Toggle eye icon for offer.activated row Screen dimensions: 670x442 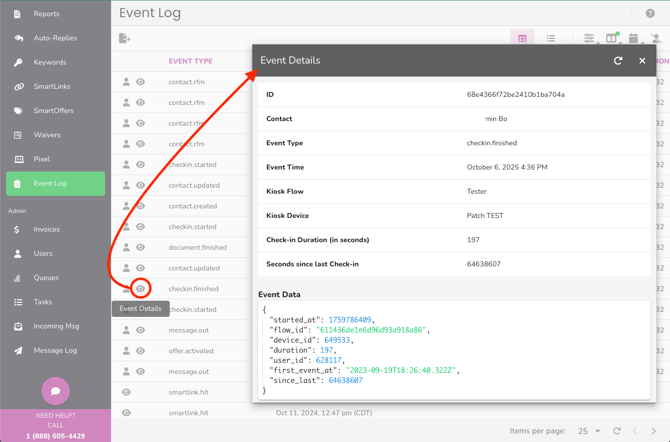[141, 351]
